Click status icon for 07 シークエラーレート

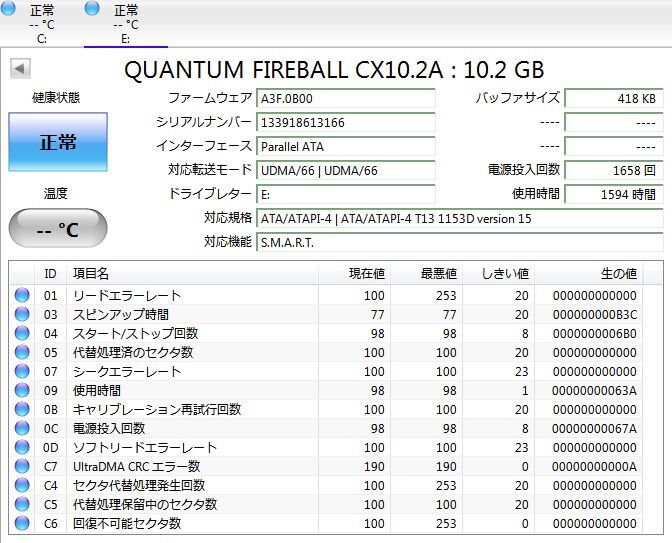tap(22, 371)
